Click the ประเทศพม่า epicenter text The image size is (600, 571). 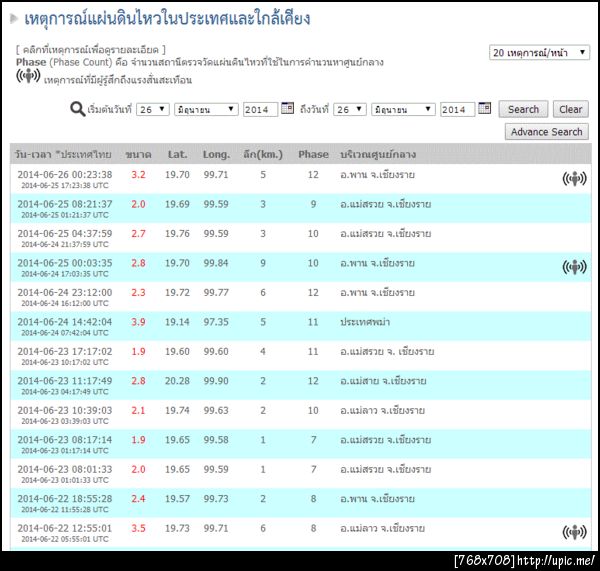coord(365,322)
